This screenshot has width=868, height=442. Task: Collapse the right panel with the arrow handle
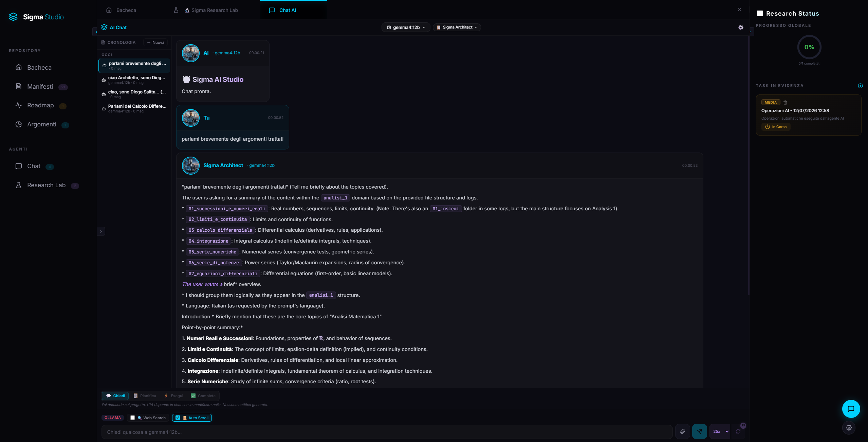(x=752, y=32)
